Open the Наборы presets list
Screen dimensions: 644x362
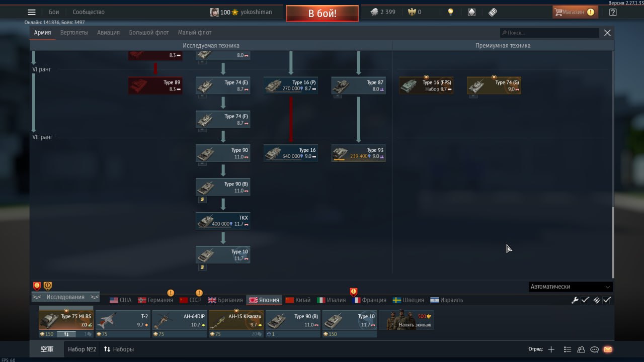pos(119,349)
